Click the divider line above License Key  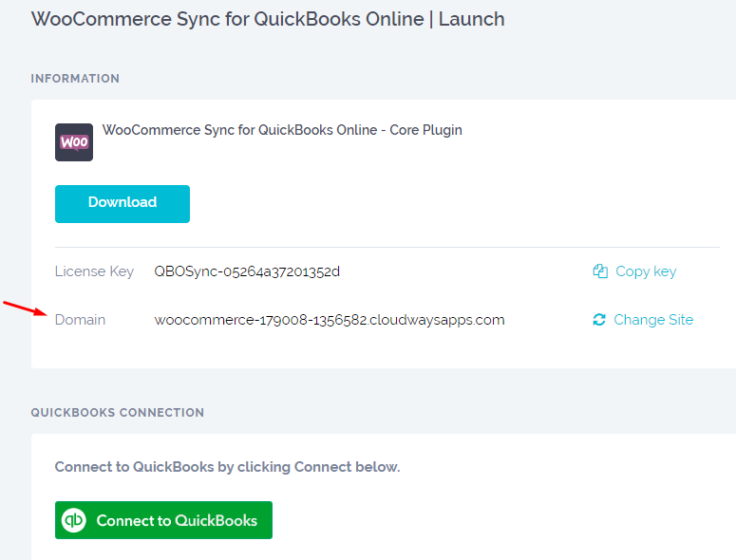coord(380,247)
